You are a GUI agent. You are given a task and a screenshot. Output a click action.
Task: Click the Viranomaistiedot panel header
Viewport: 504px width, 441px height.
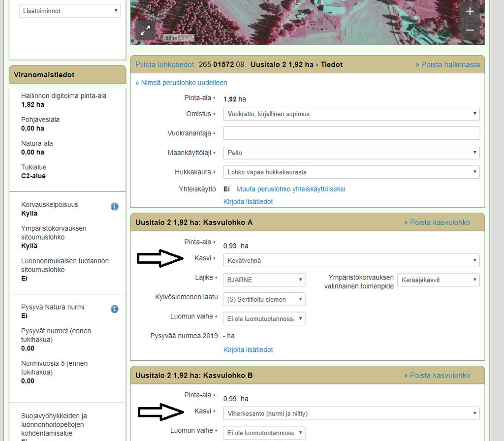pyautogui.click(x=67, y=75)
